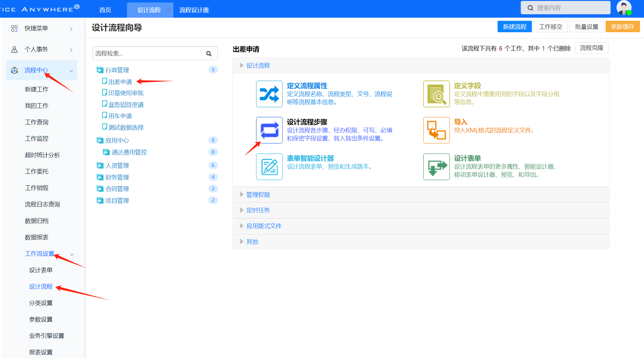The image size is (644, 358).
Task: Click the 个人事务 person icon in the sidebar
Action: 14,50
